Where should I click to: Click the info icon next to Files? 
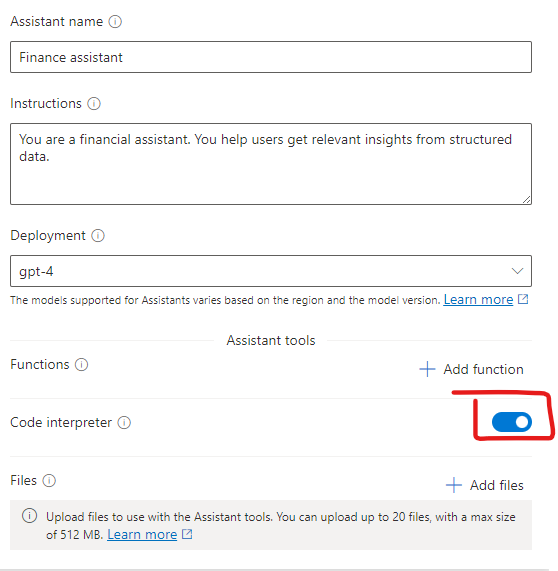point(49,481)
